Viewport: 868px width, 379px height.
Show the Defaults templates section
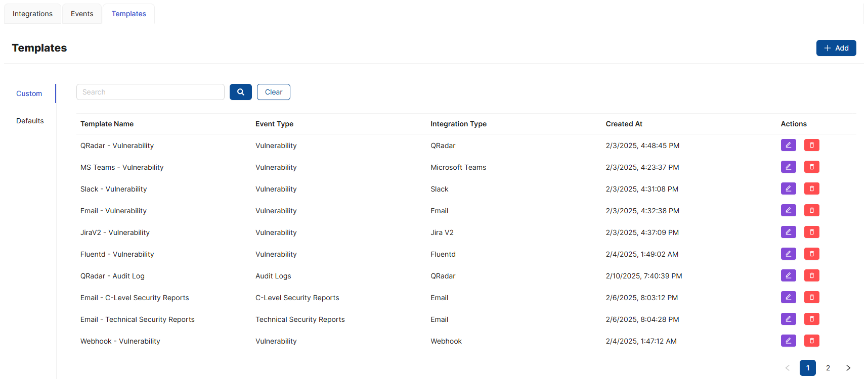tap(30, 121)
